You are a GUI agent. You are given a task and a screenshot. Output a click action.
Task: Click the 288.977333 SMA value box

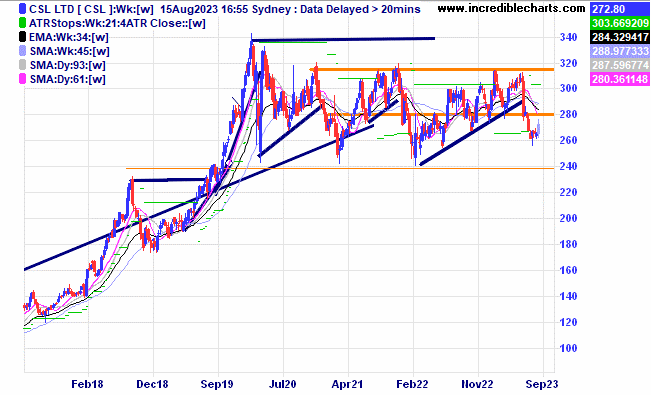click(x=620, y=51)
